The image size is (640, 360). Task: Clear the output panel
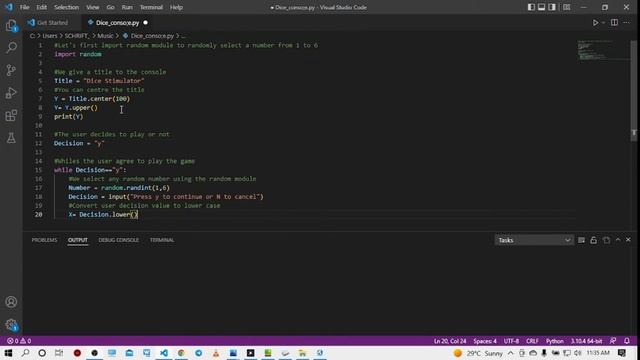tap(581, 240)
